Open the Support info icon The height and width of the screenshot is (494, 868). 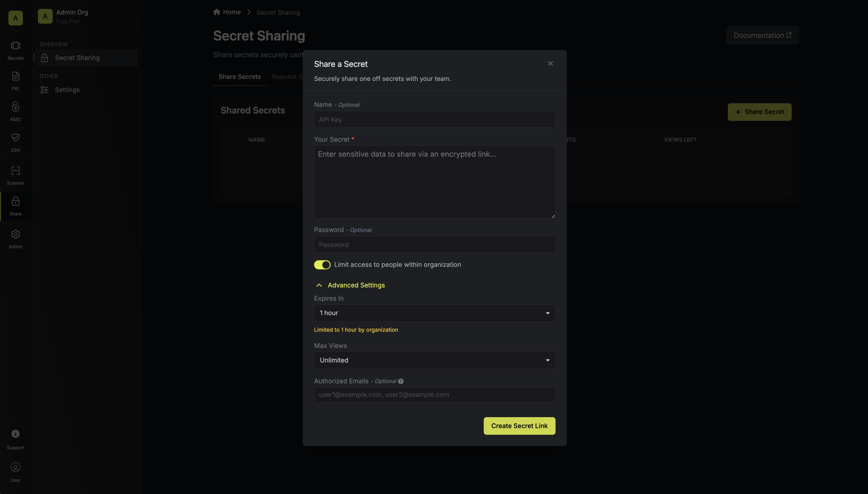point(16,434)
